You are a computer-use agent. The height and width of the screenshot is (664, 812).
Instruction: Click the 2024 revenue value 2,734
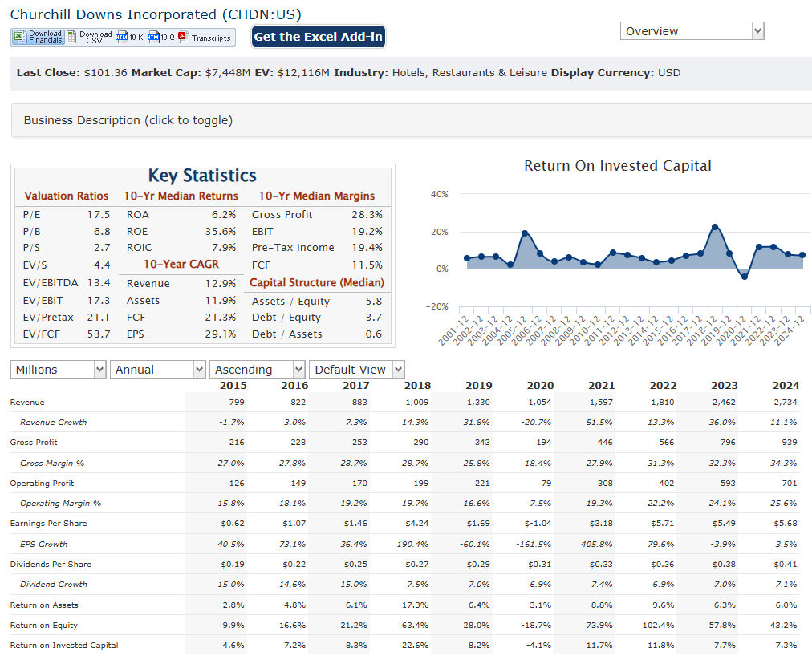[x=786, y=402]
